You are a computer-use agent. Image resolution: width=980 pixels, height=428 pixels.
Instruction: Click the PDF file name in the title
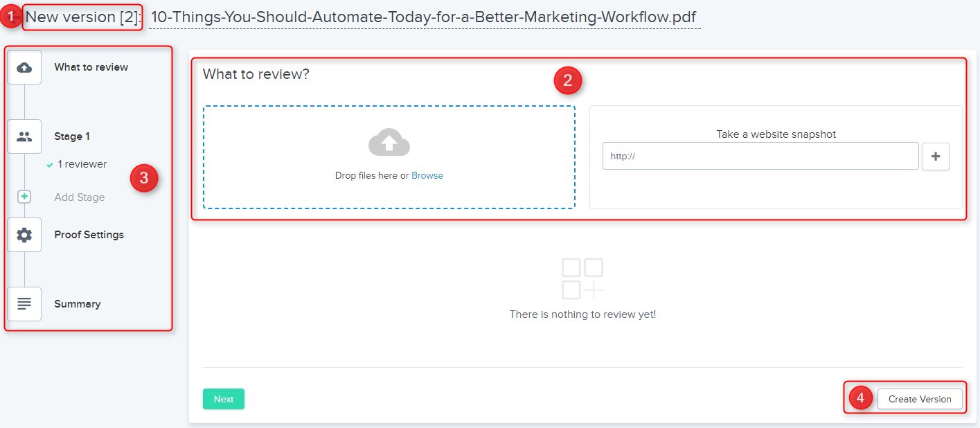pos(423,17)
